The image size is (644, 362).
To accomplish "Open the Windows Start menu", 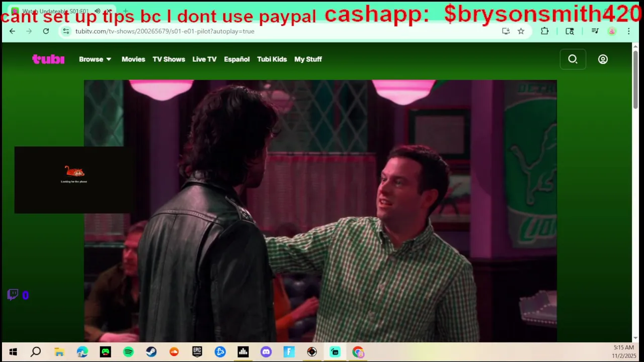I will click(x=13, y=352).
